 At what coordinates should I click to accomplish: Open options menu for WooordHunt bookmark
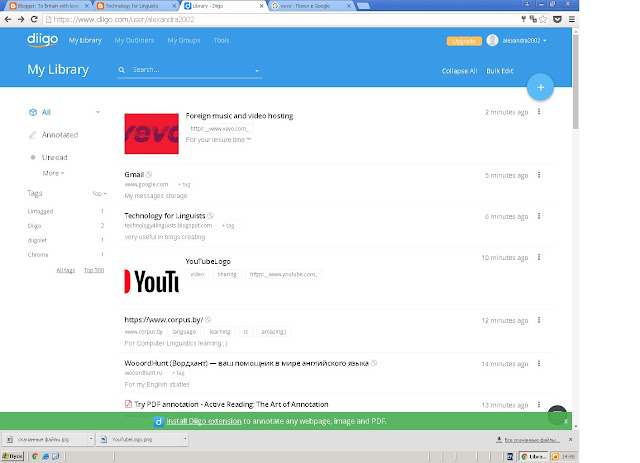coord(539,363)
